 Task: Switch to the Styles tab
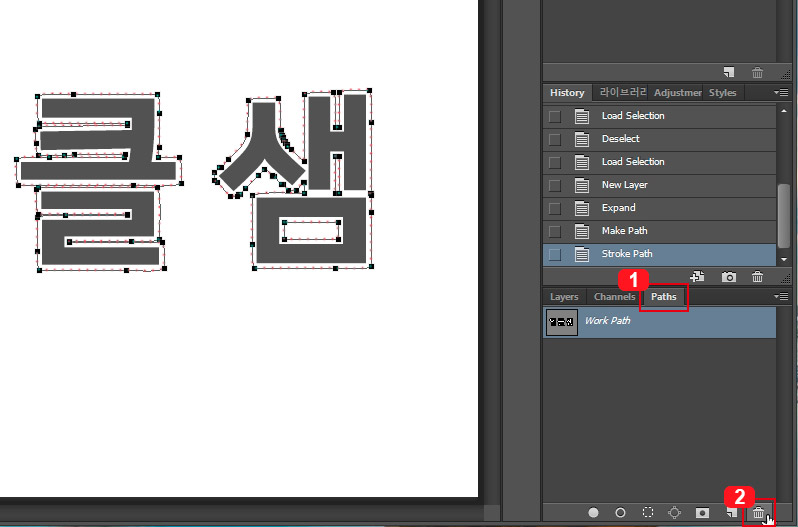point(723,93)
